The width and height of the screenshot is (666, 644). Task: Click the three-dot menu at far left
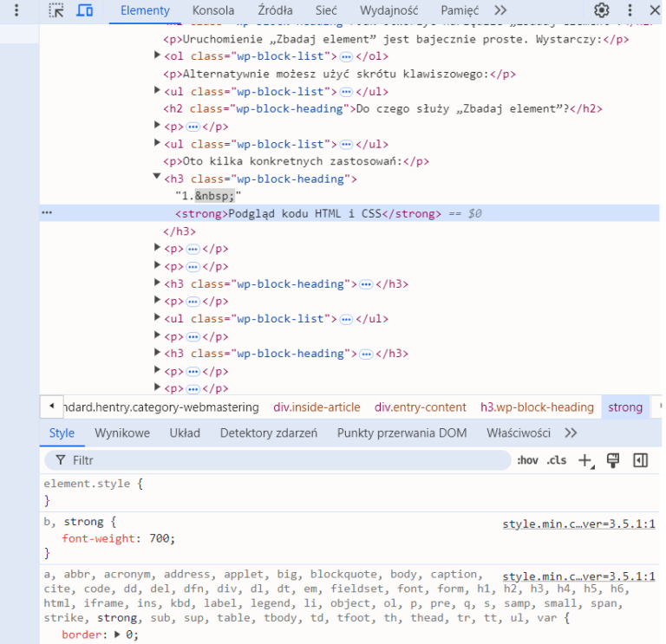coord(16,10)
